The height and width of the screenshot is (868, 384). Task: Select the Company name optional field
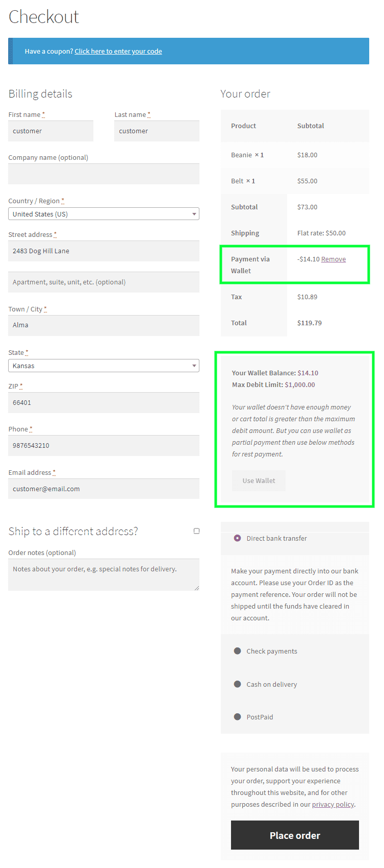click(104, 174)
